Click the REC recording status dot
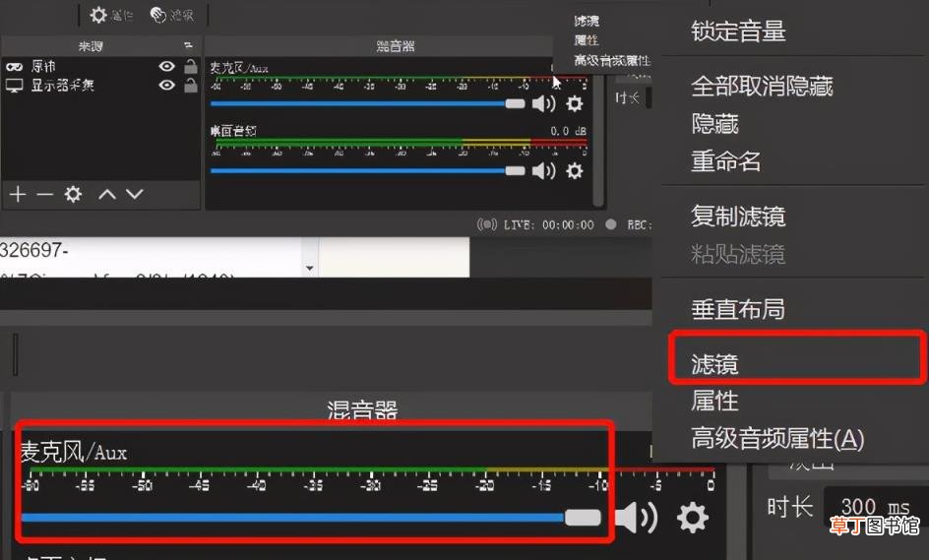 coord(611,224)
